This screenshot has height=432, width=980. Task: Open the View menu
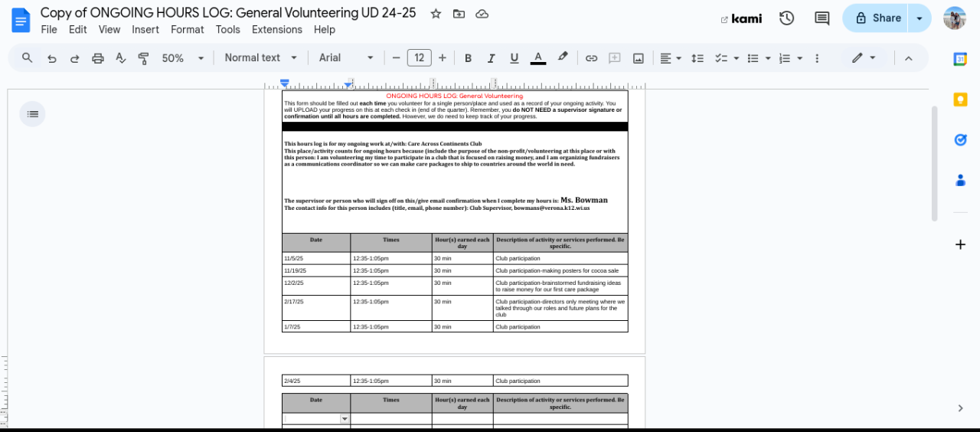[109, 30]
